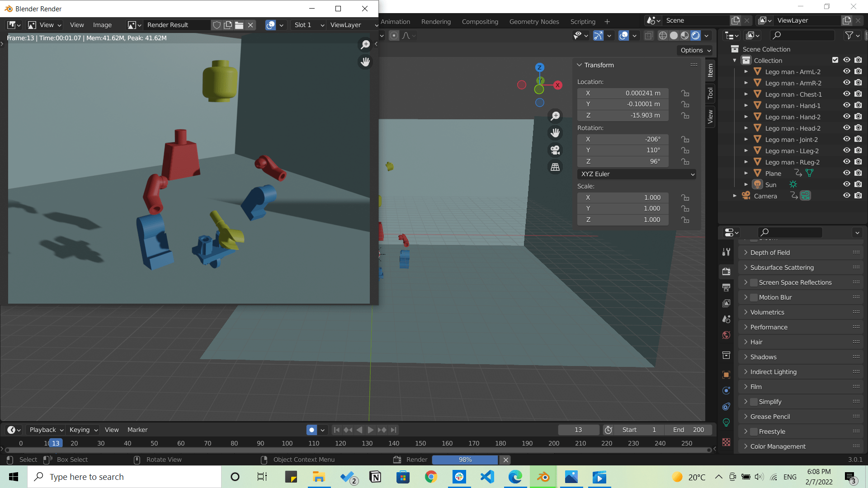Open viewport Options dropdown

(695, 50)
